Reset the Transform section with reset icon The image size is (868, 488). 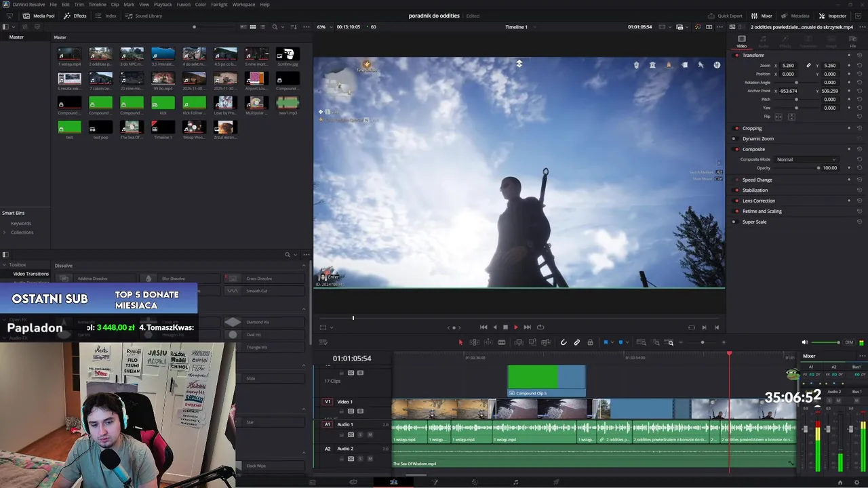(x=859, y=55)
